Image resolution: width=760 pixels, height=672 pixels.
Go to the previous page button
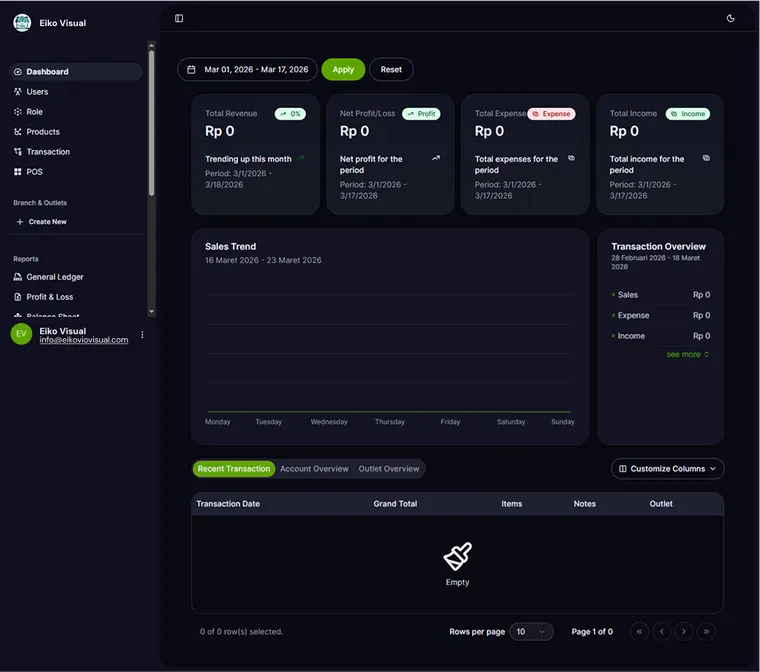pos(662,632)
